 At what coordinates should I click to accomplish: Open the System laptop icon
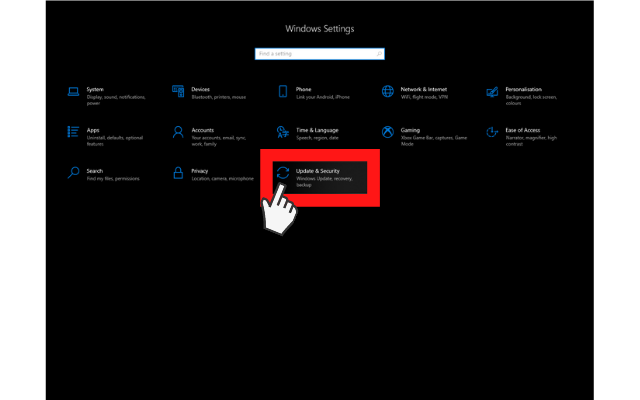click(x=73, y=91)
